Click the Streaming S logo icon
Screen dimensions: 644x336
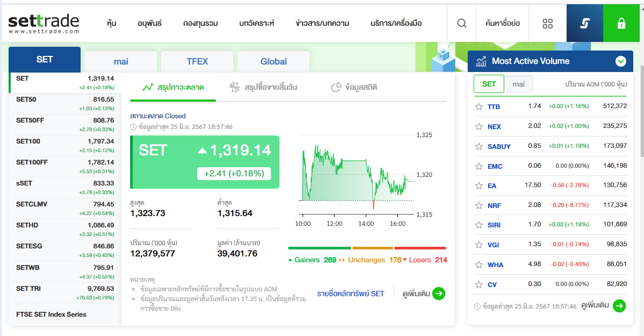tap(584, 24)
